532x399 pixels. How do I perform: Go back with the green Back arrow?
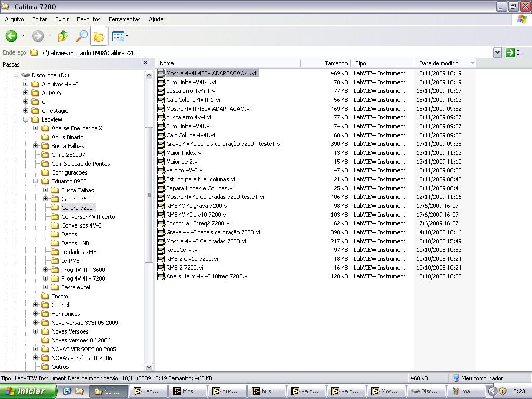click(11, 36)
